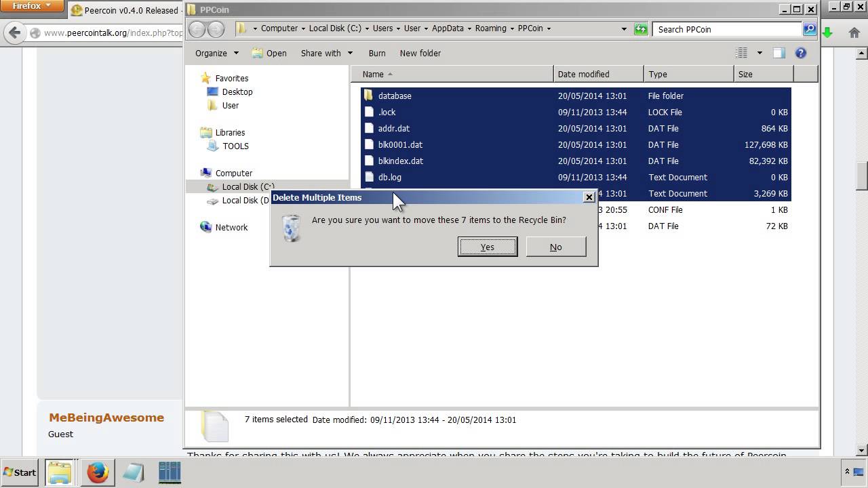Image resolution: width=868 pixels, height=488 pixels.
Task: Select Users in the address breadcrumb
Action: 382,28
